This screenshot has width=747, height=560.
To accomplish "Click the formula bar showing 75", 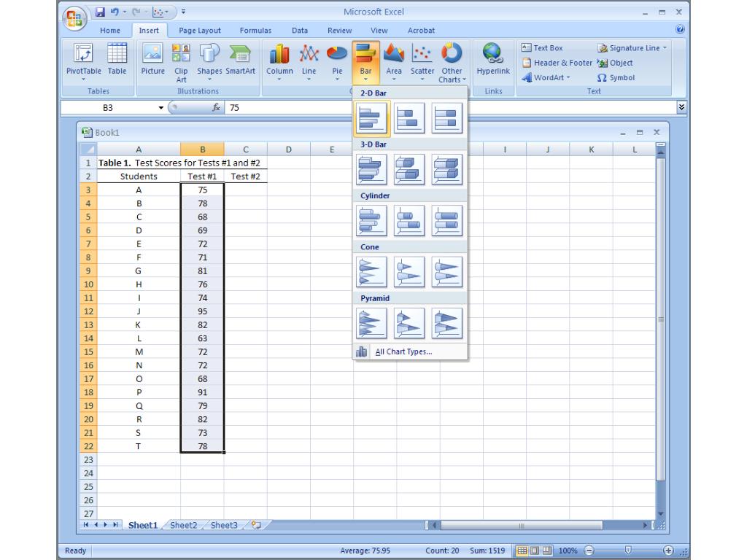I will [450, 108].
